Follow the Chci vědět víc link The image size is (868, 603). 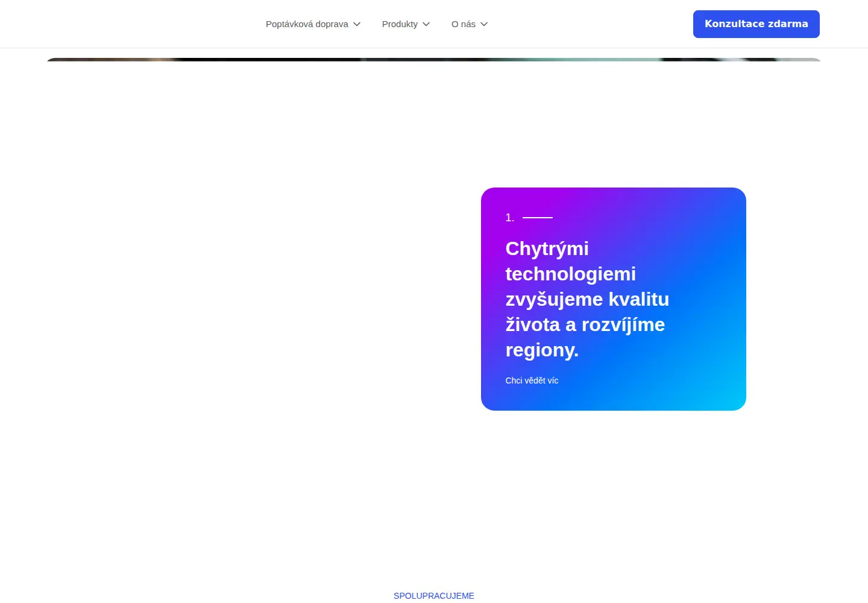click(532, 380)
